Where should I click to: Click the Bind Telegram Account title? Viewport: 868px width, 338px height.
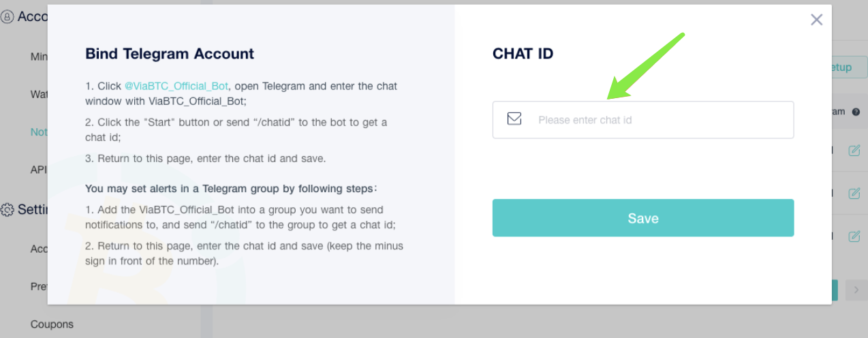[x=170, y=54]
